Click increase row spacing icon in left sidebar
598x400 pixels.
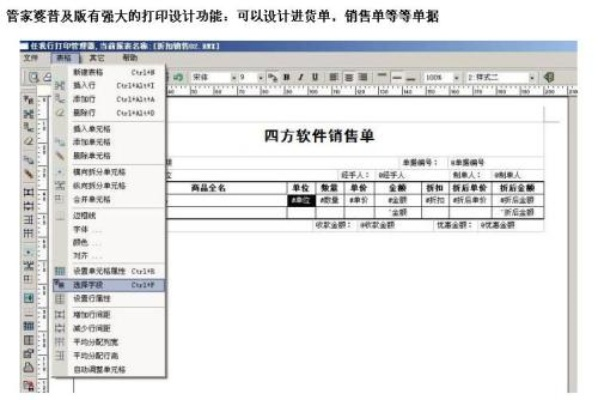coord(29,191)
